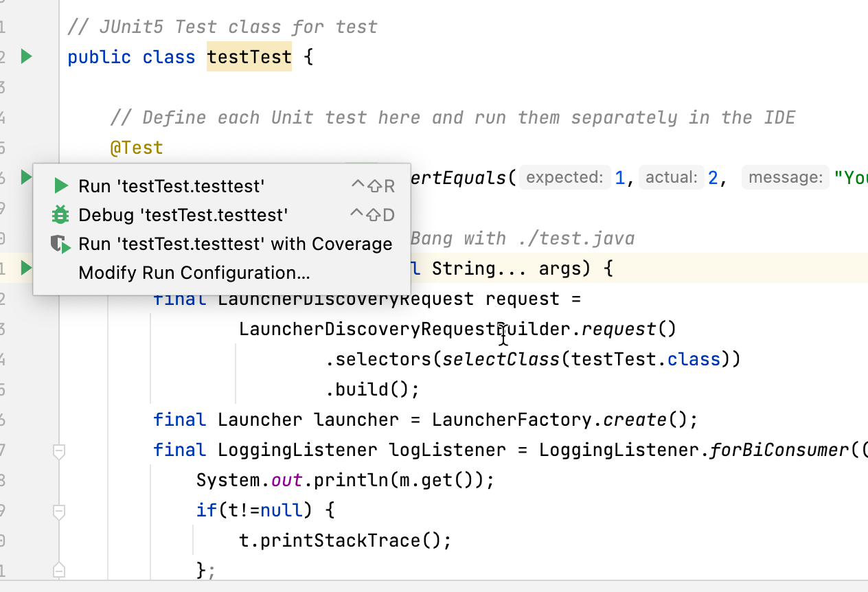Image resolution: width=868 pixels, height=592 pixels.
Task: Click the highlighted testTest class name
Action: 249,57
